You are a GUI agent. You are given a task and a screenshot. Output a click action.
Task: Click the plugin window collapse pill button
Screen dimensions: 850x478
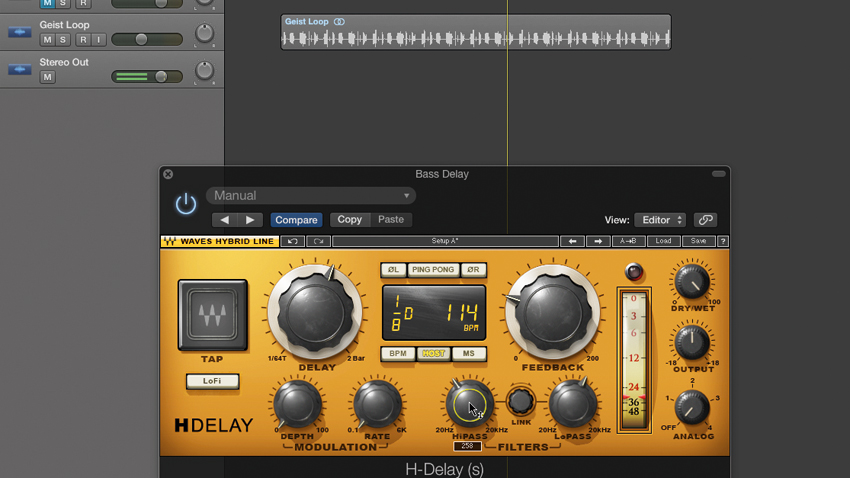click(719, 174)
